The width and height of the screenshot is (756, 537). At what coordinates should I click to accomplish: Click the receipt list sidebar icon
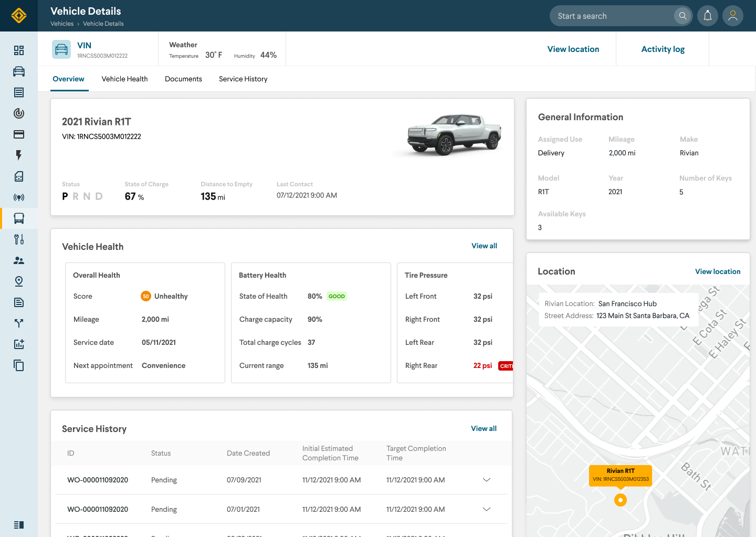click(19, 92)
